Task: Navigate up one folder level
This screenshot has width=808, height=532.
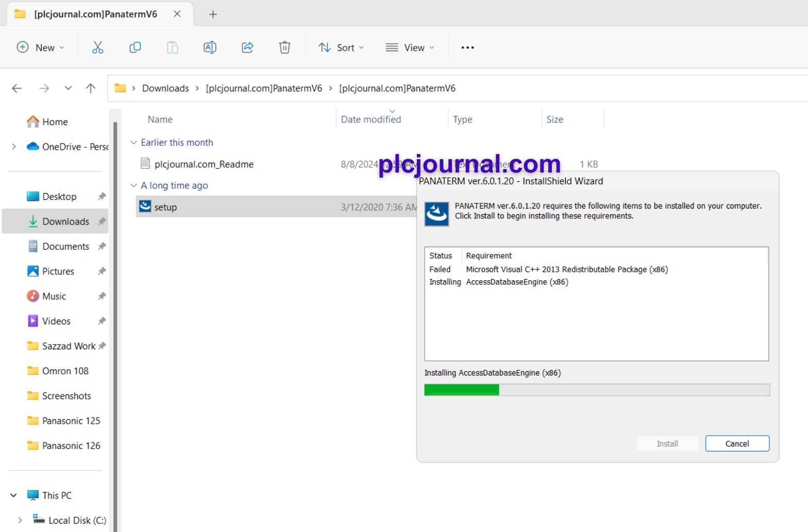Action: click(x=91, y=89)
